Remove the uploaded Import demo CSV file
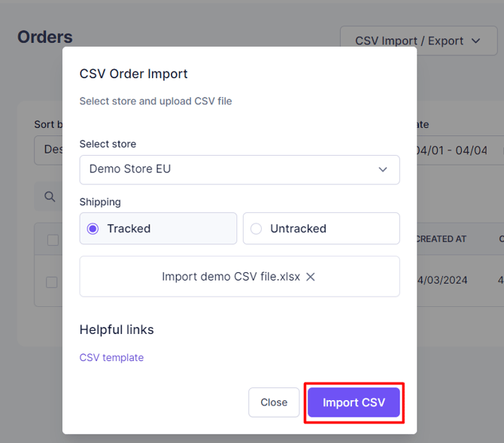Screen dimensions: 504x443 point(310,277)
